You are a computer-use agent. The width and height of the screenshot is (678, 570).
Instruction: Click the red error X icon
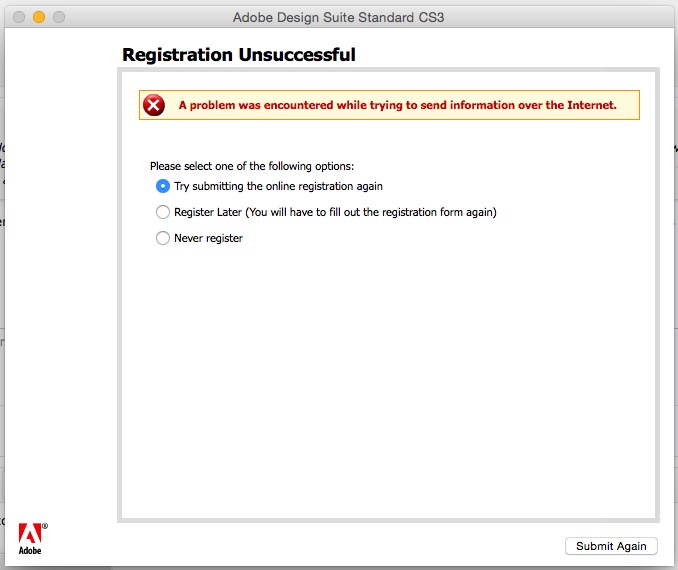(x=154, y=105)
